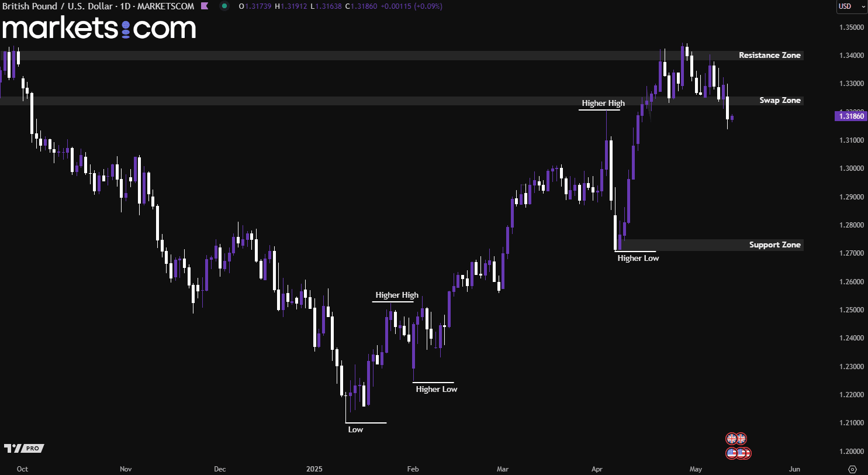The width and height of the screenshot is (868, 475).
Task: Select the Support Zone label
Action: pos(774,245)
